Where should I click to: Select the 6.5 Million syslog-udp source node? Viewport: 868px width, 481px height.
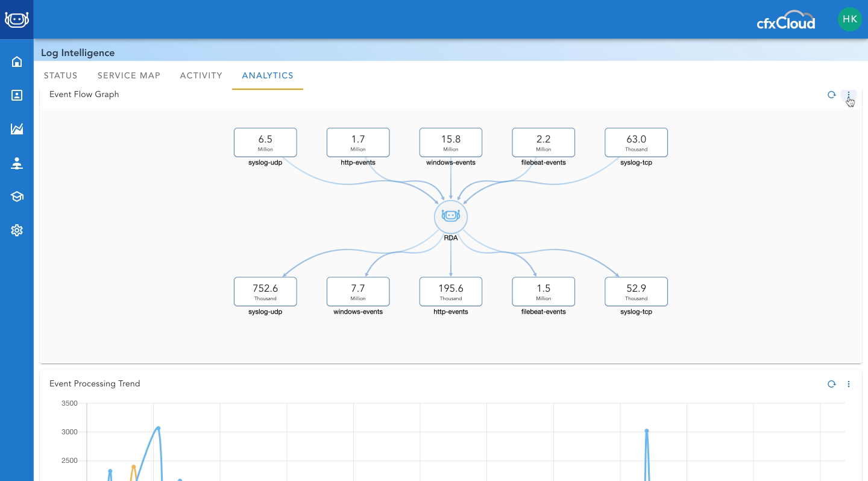coord(265,142)
